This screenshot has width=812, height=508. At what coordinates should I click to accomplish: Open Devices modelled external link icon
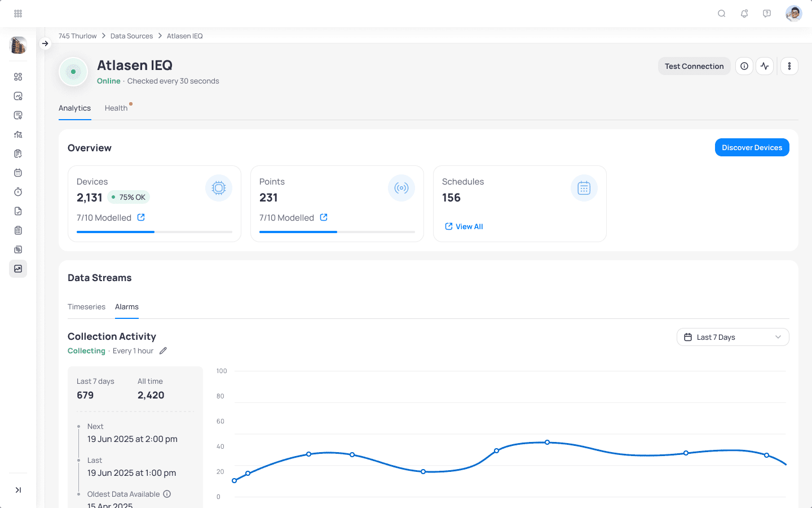pos(141,217)
